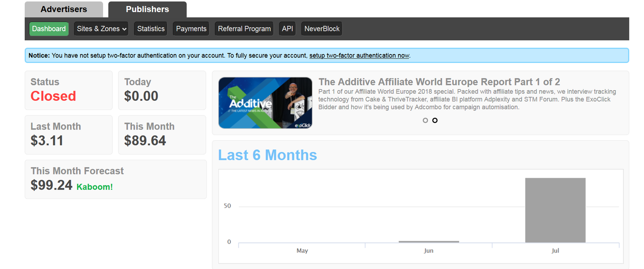Open NeverBlock from the nav bar

coord(322,29)
